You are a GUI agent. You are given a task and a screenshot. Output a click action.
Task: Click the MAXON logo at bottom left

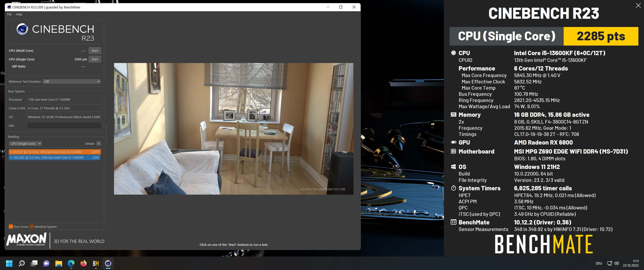click(x=27, y=240)
